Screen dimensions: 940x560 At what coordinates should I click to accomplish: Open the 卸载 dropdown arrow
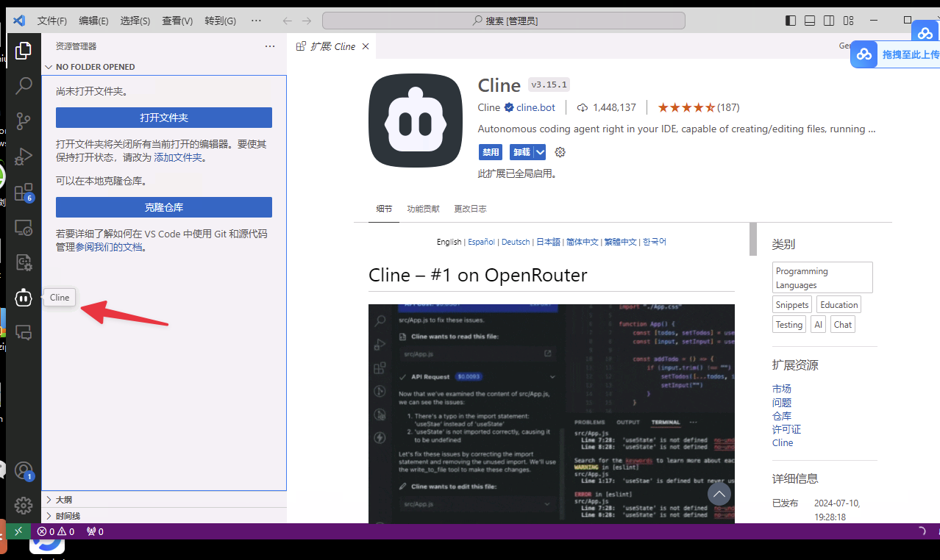(x=540, y=152)
